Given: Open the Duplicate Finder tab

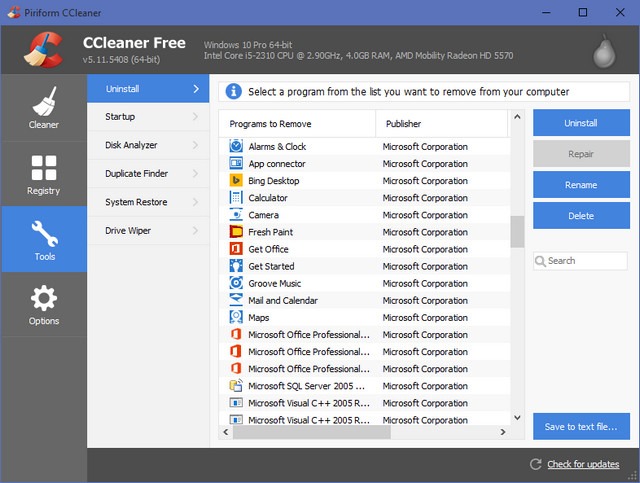Looking at the screenshot, I should pyautogui.click(x=148, y=174).
